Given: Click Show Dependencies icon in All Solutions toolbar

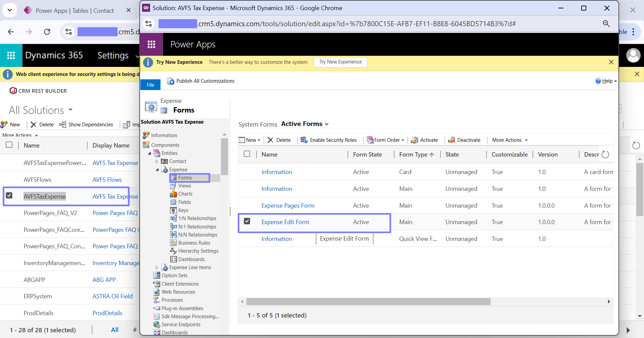Looking at the screenshot, I should pos(62,125).
